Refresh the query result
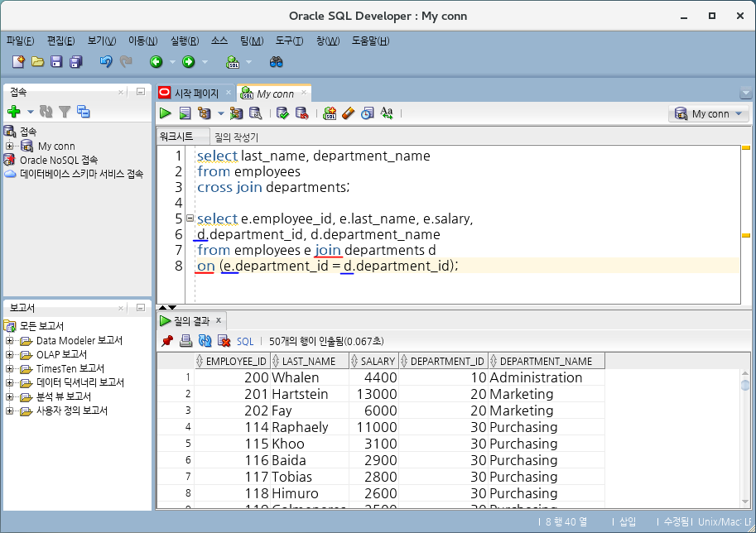Viewport: 756px width, 533px height. [205, 341]
